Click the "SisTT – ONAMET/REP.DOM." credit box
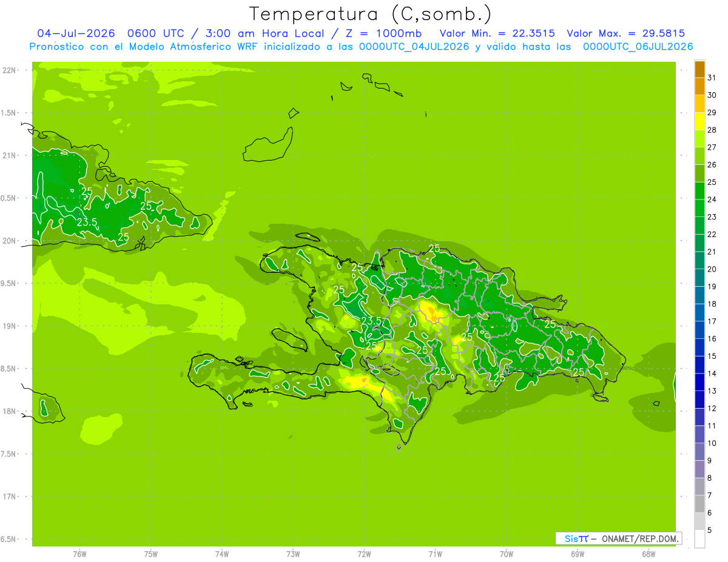728x562 pixels. point(618,538)
